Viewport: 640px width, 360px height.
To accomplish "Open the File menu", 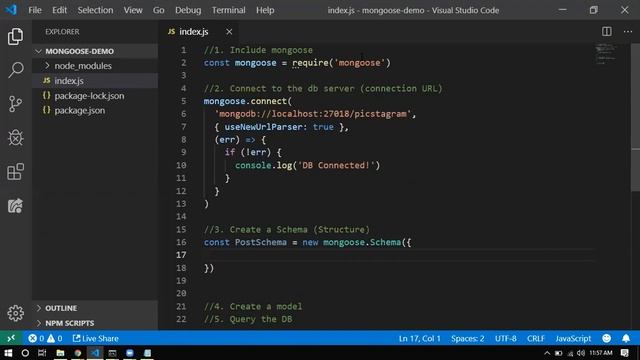I will click(x=35, y=10).
